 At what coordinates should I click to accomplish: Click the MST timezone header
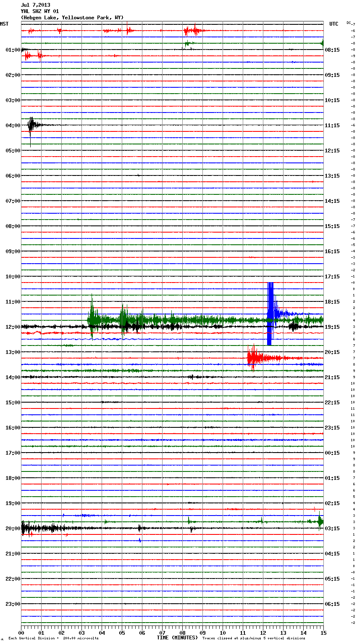(x=4, y=24)
